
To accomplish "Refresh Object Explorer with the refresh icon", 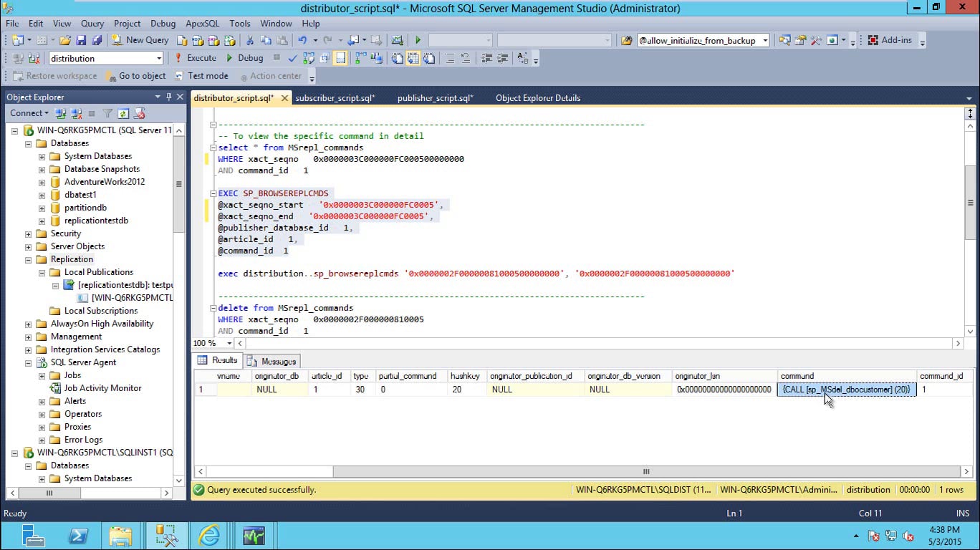I will (123, 113).
